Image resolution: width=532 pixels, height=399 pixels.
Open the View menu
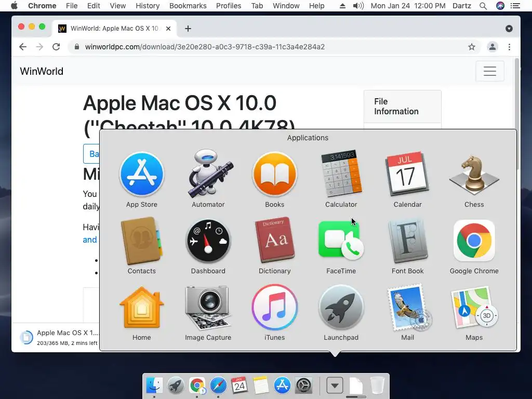118,6
